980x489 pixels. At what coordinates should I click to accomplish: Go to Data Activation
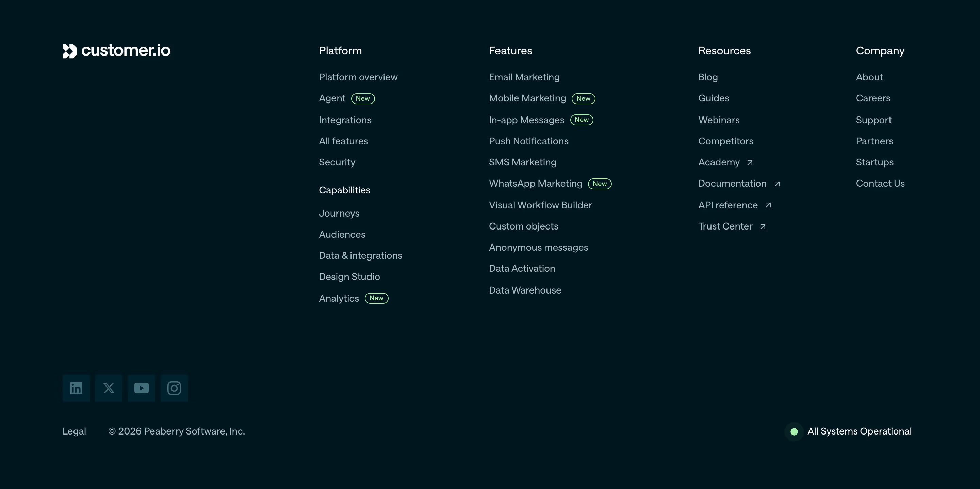pos(522,268)
